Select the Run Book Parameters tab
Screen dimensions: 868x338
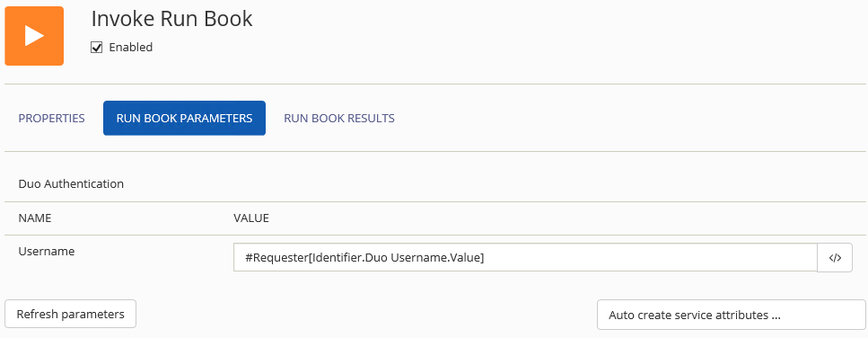pyautogui.click(x=184, y=118)
